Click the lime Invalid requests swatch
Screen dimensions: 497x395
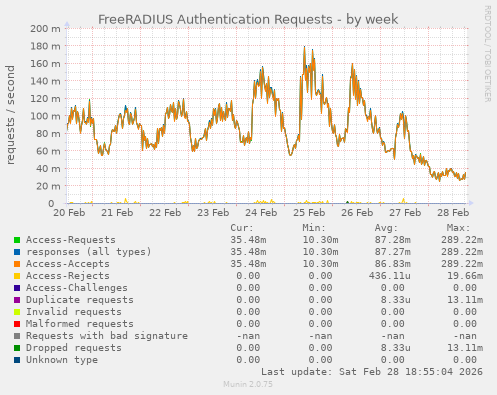[17, 312]
